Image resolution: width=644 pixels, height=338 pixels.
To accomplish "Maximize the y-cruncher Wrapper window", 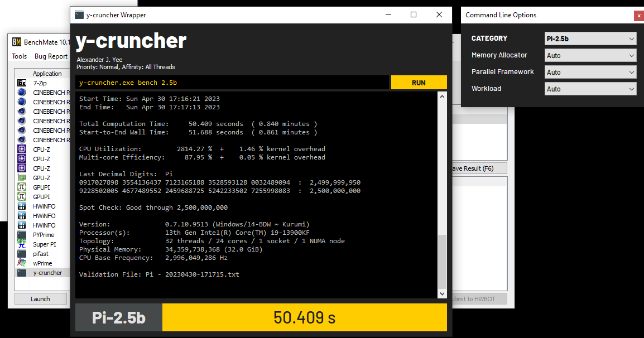I will click(414, 15).
